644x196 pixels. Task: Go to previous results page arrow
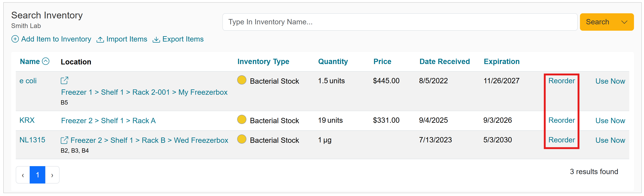coord(23,175)
